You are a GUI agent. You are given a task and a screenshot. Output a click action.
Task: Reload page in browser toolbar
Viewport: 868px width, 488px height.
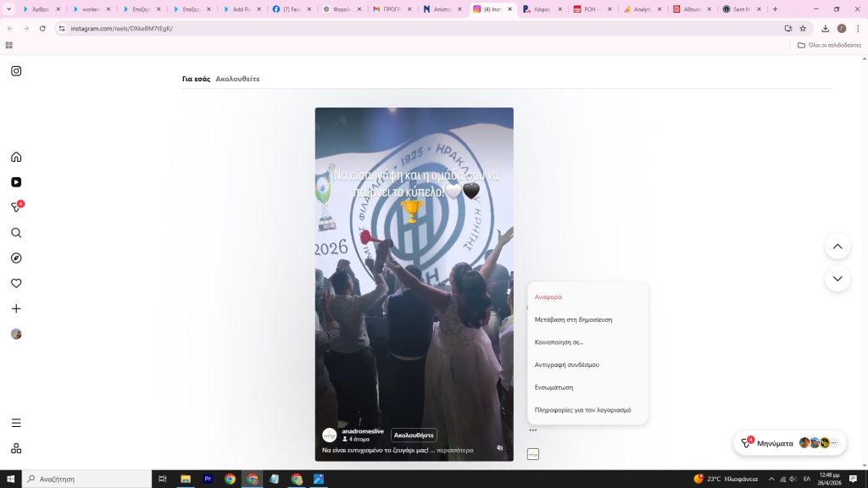42,28
